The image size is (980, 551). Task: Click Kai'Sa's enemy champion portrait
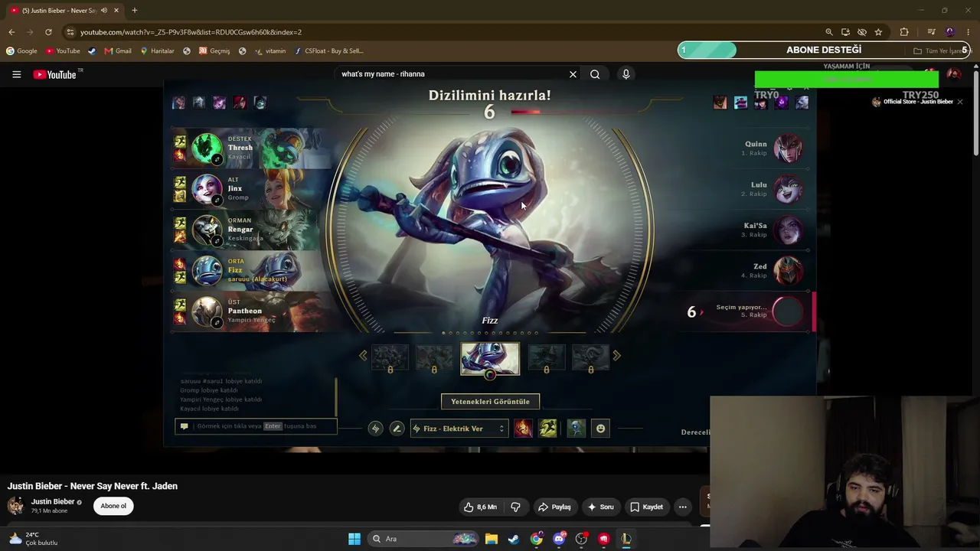click(788, 230)
